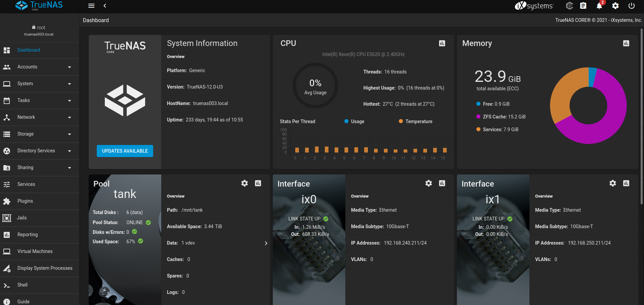
Task: Open Memory reports chart icon
Action: [x=626, y=43]
